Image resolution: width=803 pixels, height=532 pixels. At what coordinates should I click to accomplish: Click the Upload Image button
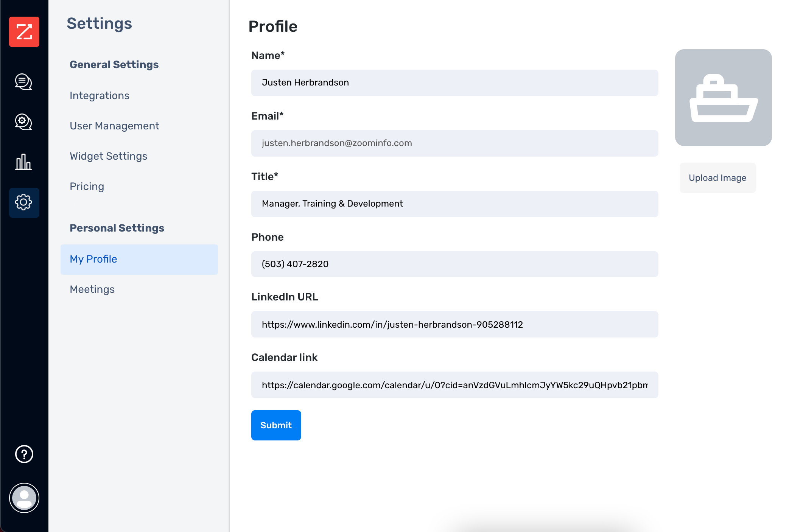pos(717,177)
